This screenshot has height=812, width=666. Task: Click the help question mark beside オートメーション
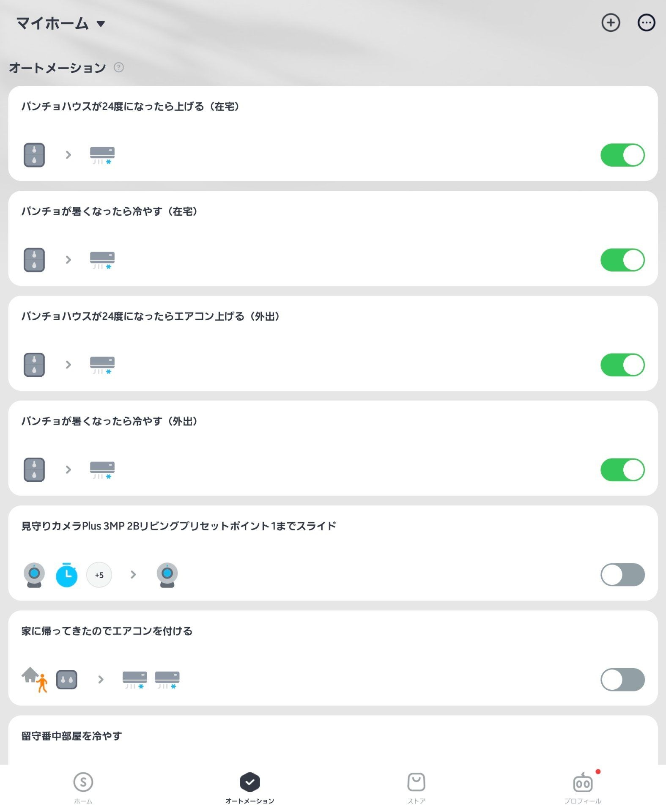click(119, 67)
